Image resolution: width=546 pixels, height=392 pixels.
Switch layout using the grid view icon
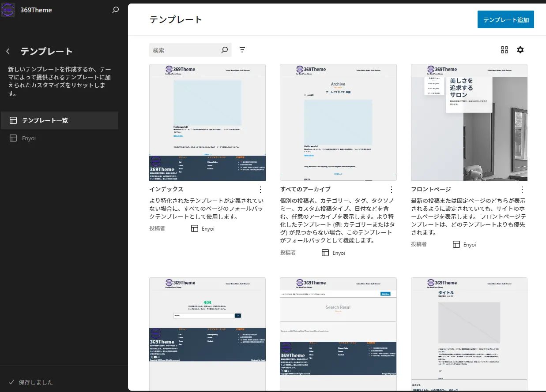[x=505, y=50]
